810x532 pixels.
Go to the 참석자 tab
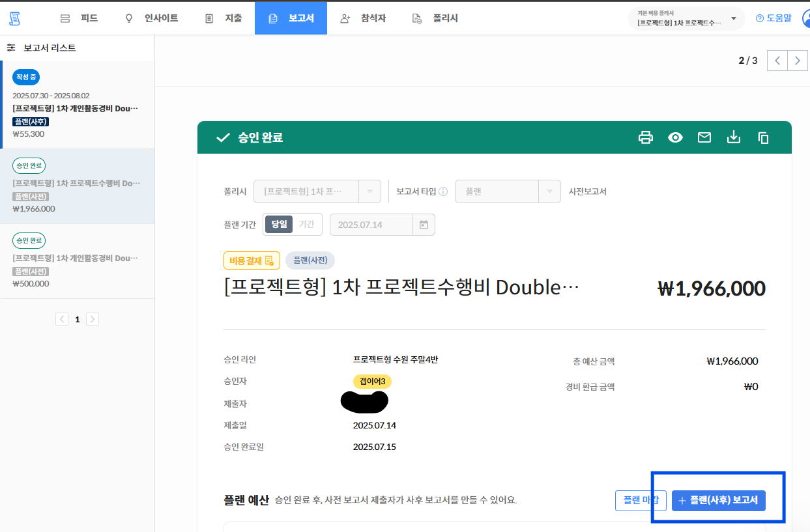pos(363,18)
